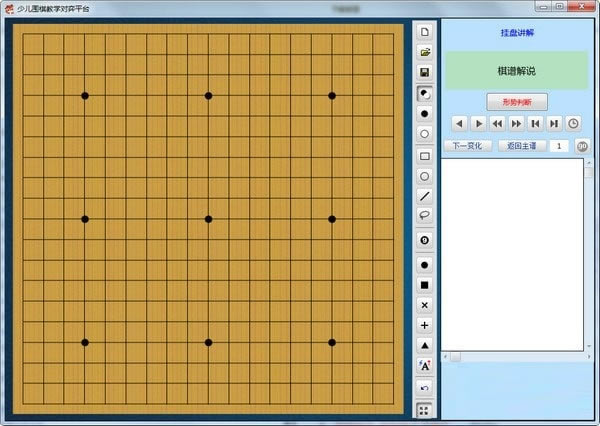Click the move number input field
Image resolution: width=600 pixels, height=426 pixels.
[x=559, y=146]
